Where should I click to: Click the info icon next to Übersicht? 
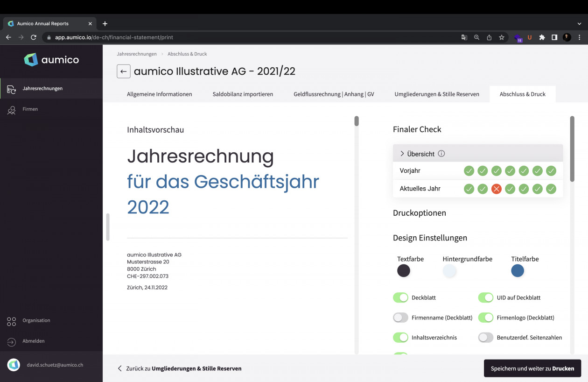pyautogui.click(x=441, y=154)
